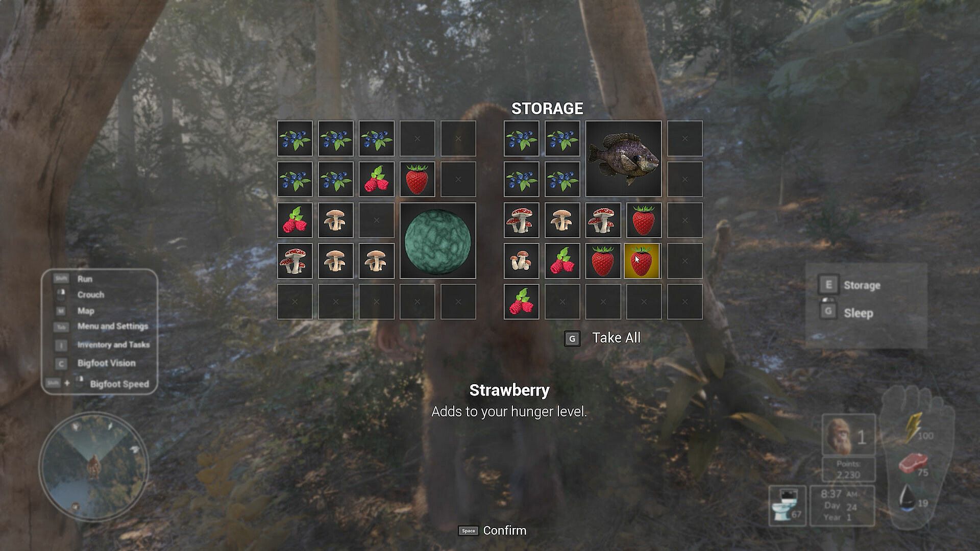The image size is (980, 551).
Task: Click the Take All button
Action: (602, 338)
